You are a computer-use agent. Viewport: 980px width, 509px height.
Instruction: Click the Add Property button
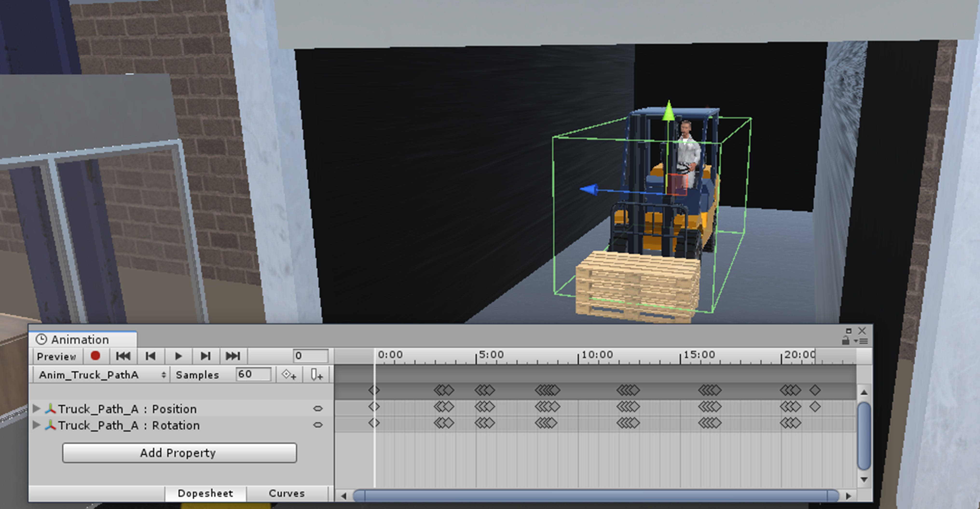179,453
